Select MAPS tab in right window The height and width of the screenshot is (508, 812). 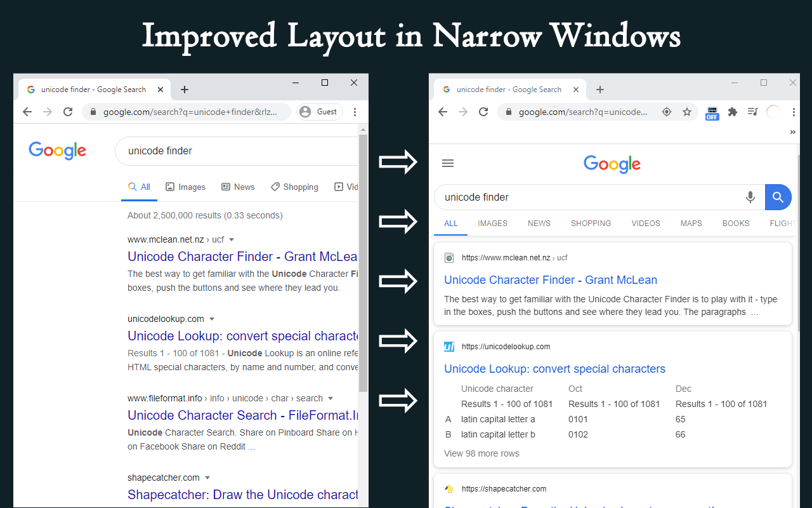[691, 224]
